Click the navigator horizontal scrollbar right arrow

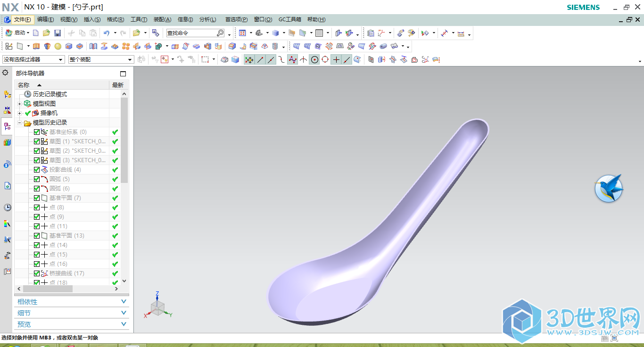tap(117, 289)
